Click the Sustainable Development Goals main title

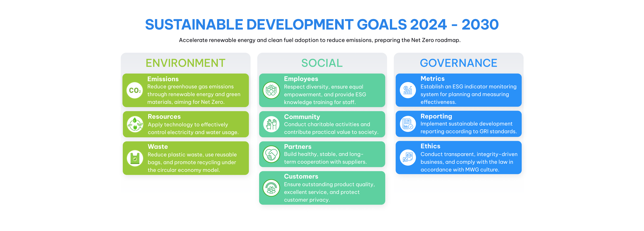(x=322, y=25)
